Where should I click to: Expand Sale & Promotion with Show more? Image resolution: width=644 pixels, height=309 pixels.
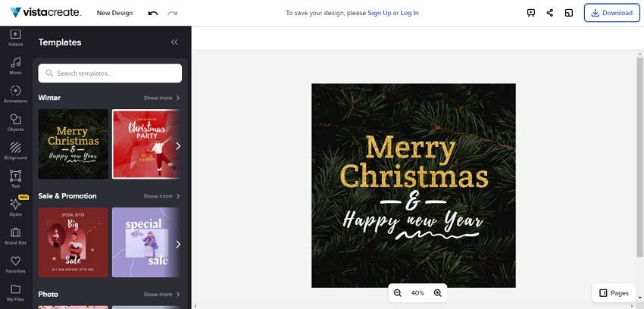[x=161, y=196]
